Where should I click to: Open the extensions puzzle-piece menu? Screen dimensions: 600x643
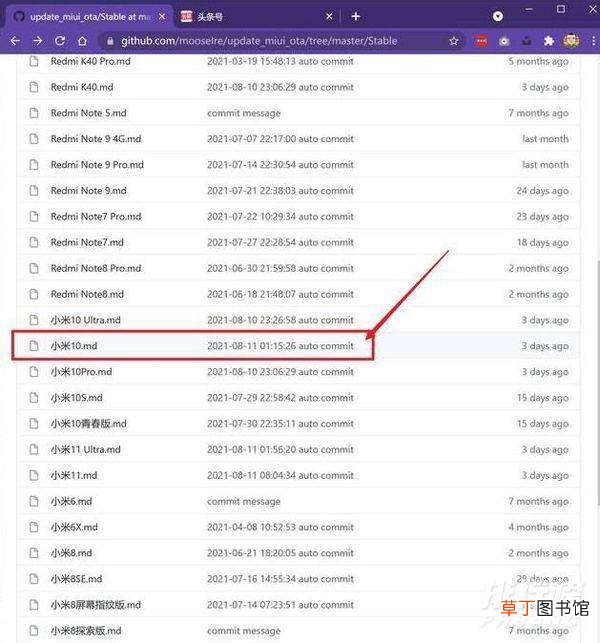[549, 41]
